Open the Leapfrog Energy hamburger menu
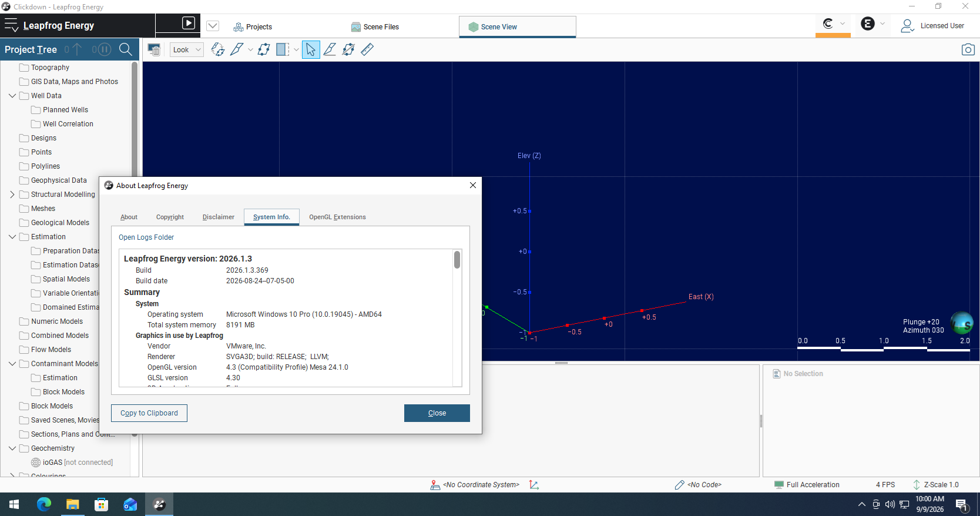 pyautogui.click(x=11, y=25)
